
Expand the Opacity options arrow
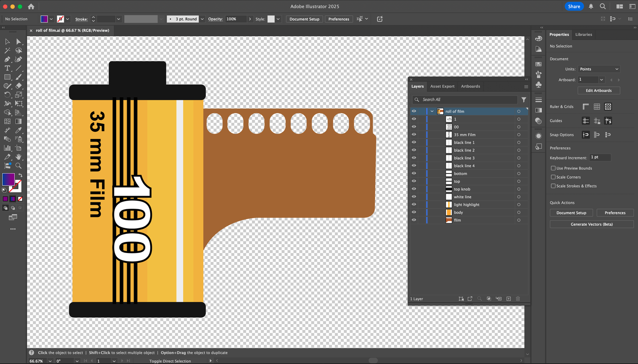[250, 19]
